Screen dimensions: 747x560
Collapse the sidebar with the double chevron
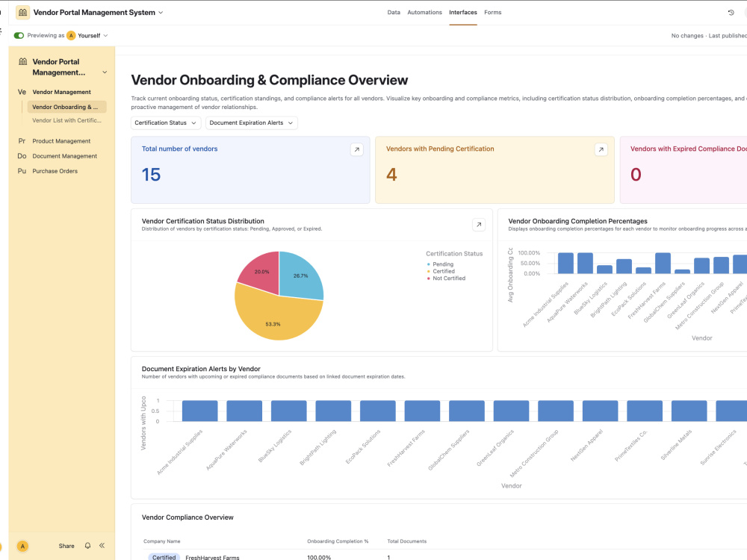[x=102, y=546]
